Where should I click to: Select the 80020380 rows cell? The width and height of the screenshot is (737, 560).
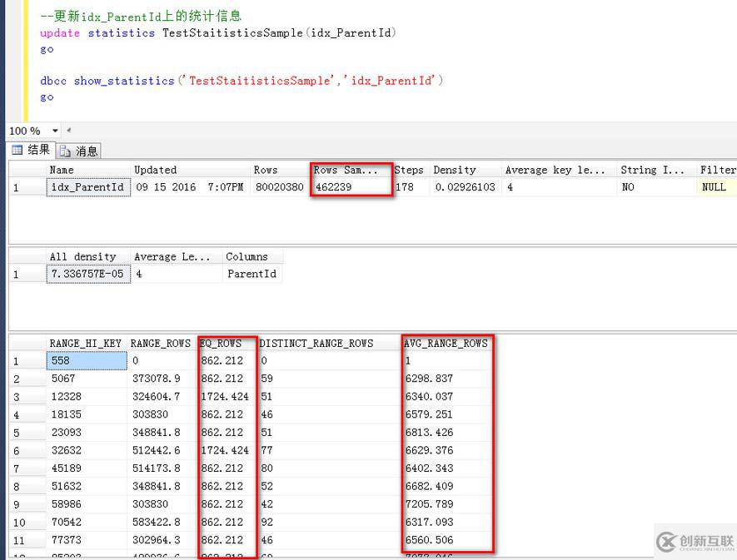coord(280,187)
